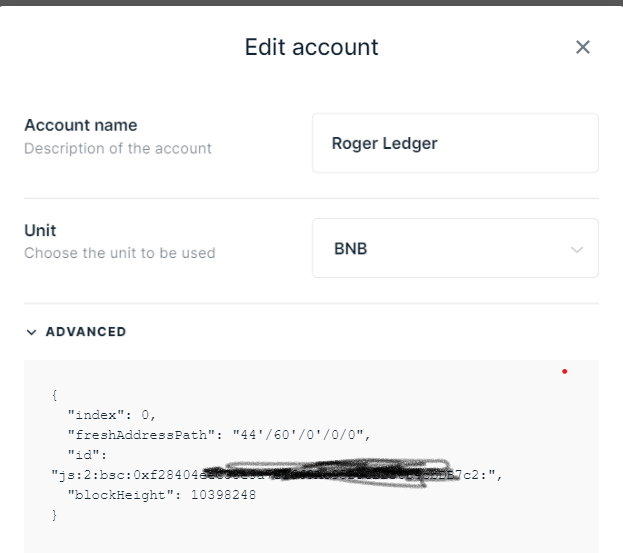Click the opening curly brace of the JSON
This screenshot has width=623, height=553.
[x=54, y=395]
